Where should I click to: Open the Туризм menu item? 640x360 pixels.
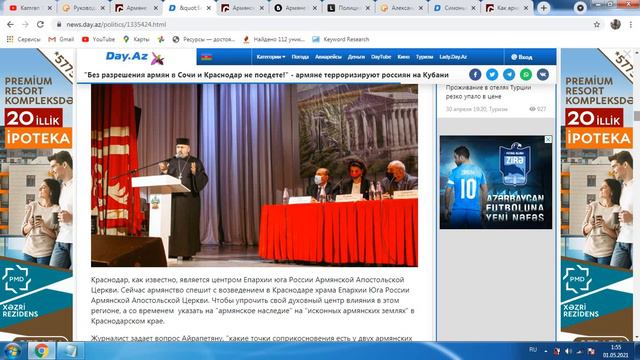(x=424, y=57)
